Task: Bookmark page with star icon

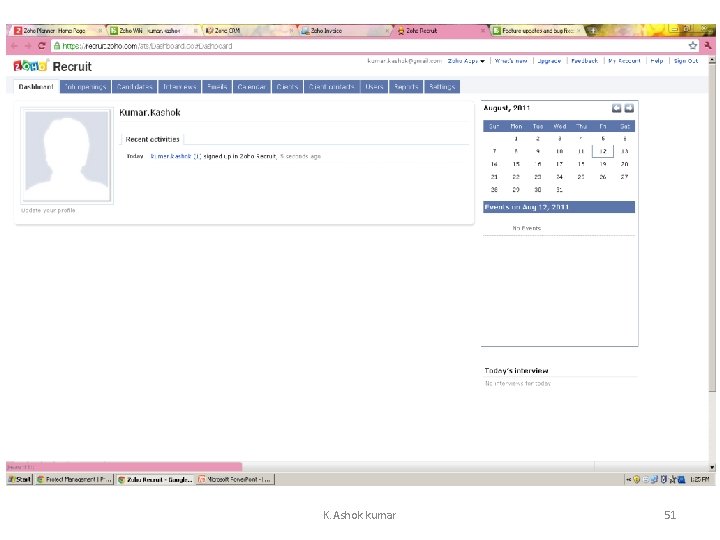Action: coord(692,45)
